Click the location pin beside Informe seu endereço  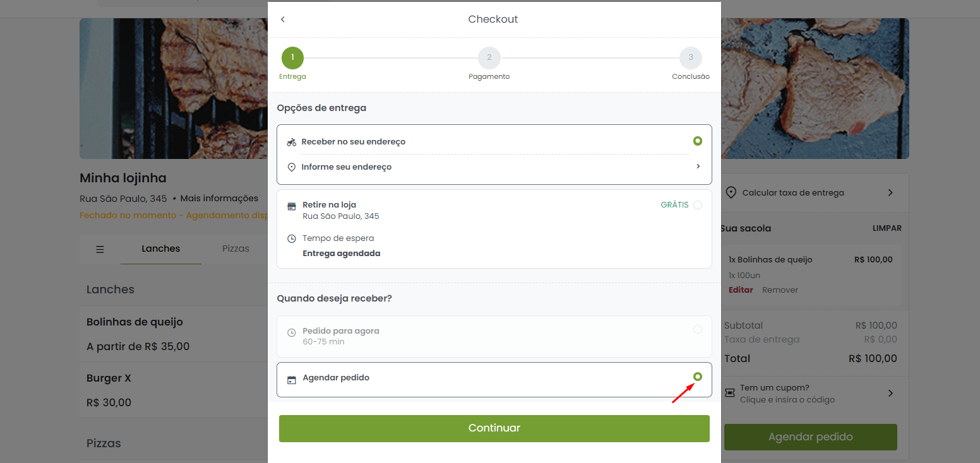291,167
